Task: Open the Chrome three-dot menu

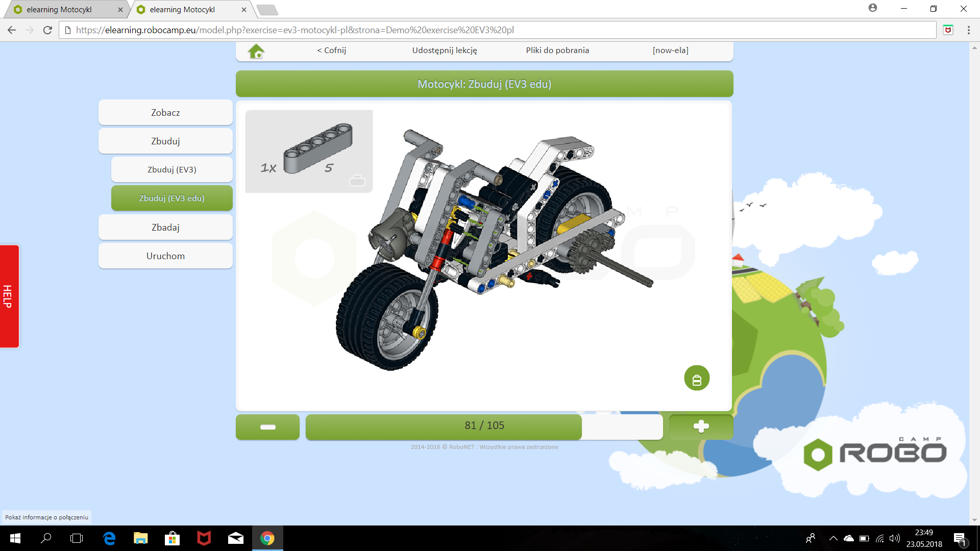Action: pyautogui.click(x=968, y=30)
